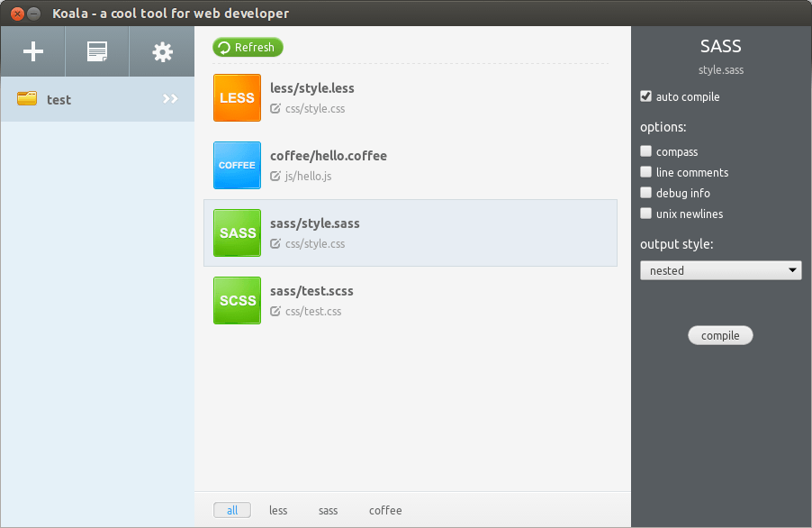
Task: Disable the auto compile checkbox
Action: click(645, 96)
